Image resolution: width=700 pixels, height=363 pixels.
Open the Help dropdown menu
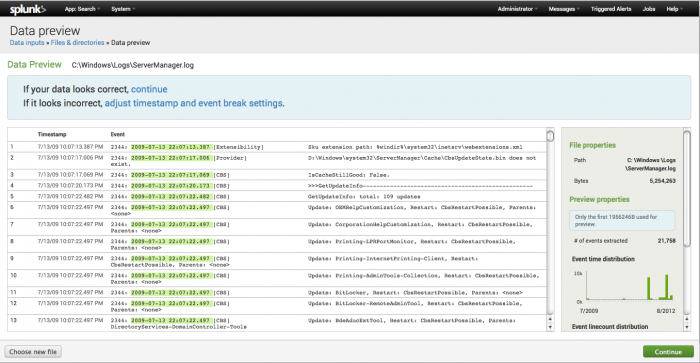click(x=674, y=9)
